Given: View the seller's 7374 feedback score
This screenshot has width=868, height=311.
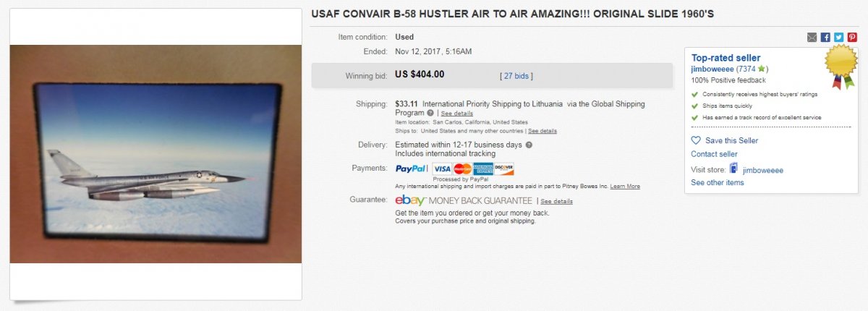Looking at the screenshot, I should 746,69.
